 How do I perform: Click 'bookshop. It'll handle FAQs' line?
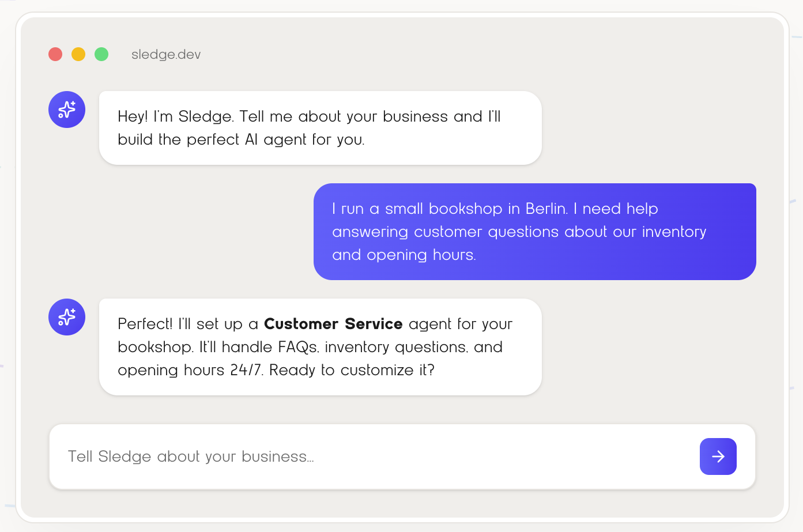(x=218, y=347)
